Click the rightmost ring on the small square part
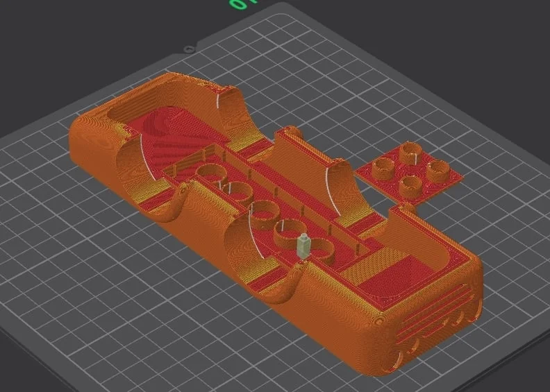This screenshot has height=392, width=550. coord(437,169)
